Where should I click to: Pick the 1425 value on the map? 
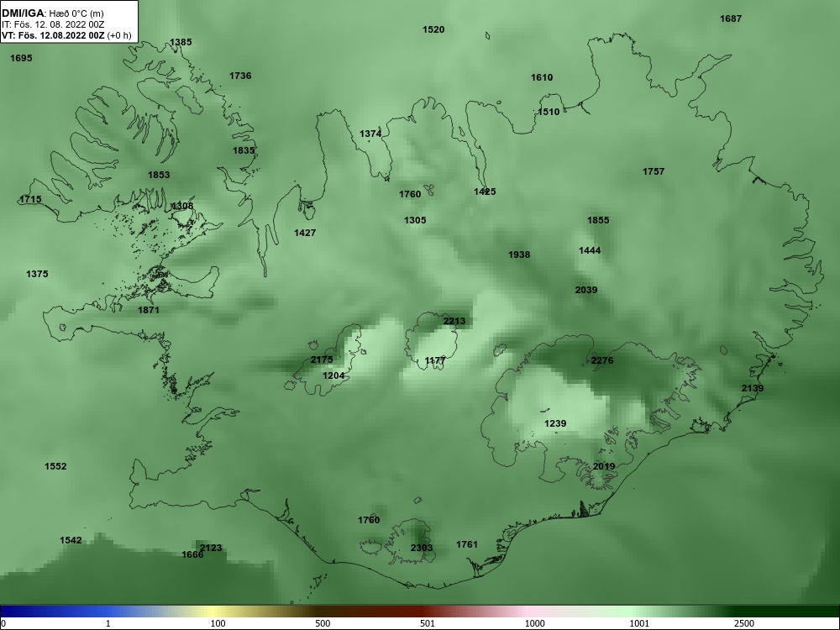click(485, 192)
